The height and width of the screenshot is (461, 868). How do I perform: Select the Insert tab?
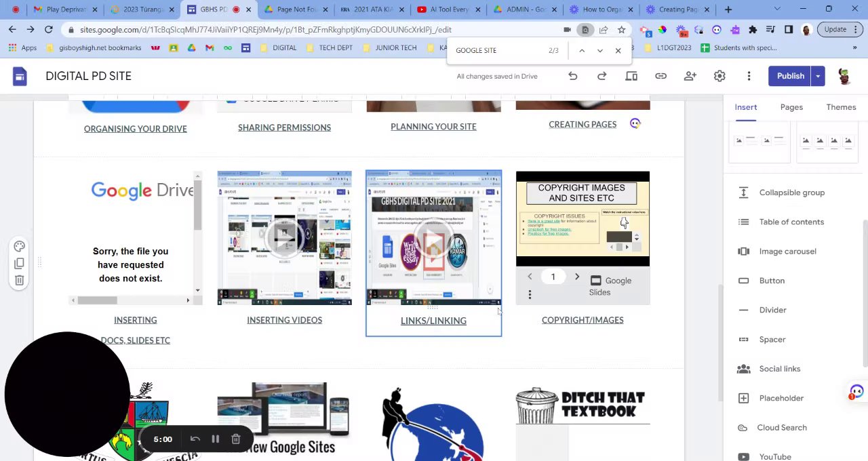click(x=745, y=107)
